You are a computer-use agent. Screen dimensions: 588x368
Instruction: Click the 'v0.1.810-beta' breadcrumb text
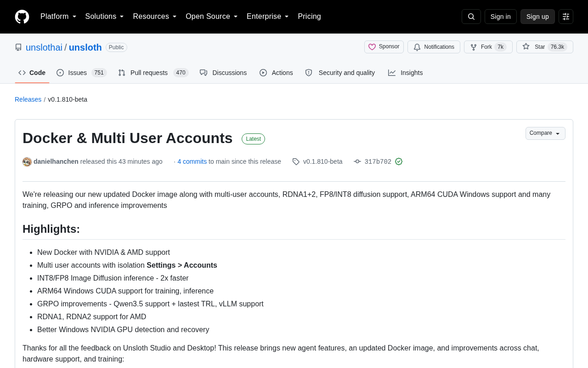coord(68,99)
